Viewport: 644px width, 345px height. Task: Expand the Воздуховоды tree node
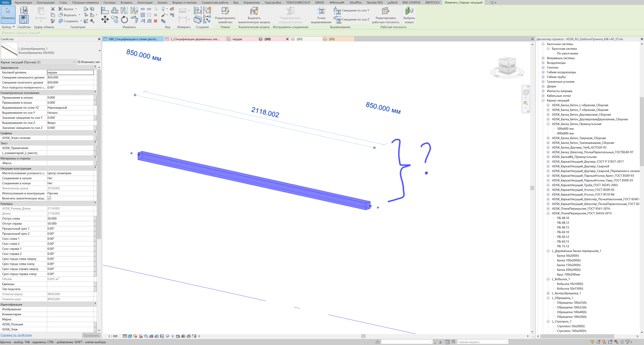[x=543, y=63]
